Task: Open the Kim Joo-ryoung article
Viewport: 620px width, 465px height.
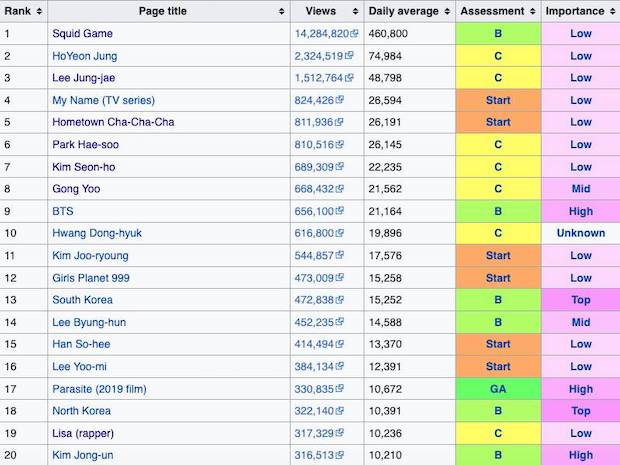Action: point(90,256)
